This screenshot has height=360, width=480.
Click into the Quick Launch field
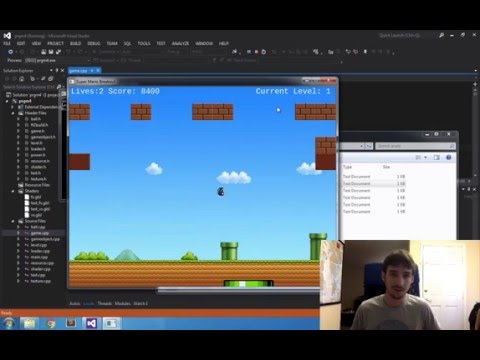407,35
